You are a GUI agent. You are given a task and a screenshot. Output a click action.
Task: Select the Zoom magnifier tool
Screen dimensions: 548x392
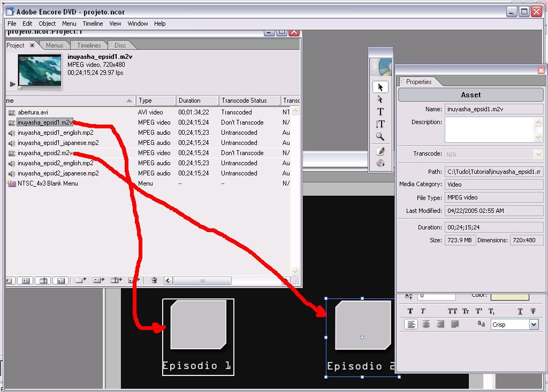tap(380, 136)
